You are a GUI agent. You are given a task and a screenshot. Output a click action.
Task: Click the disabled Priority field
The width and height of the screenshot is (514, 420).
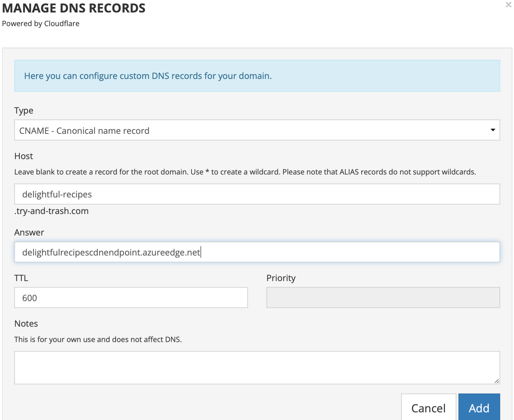[x=383, y=298]
